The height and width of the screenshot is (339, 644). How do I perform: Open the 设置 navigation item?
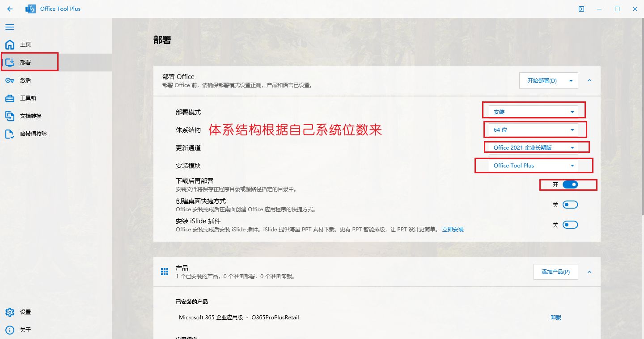tap(56, 312)
